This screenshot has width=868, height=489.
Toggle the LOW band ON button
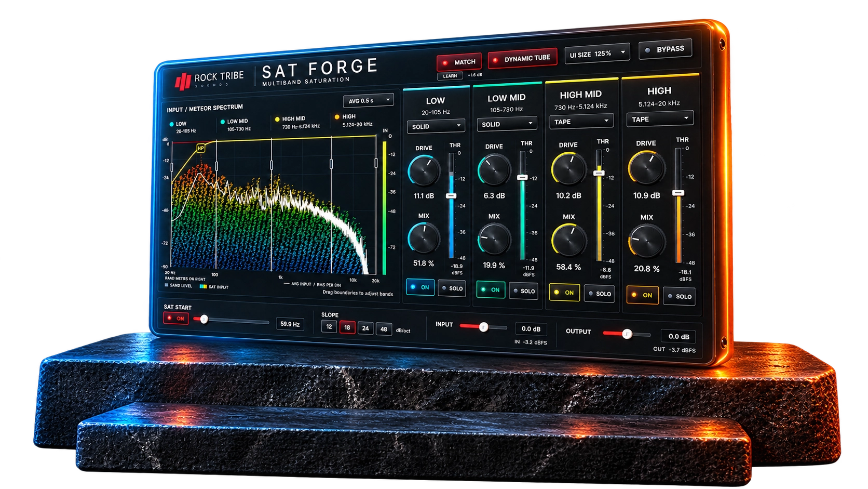click(420, 287)
